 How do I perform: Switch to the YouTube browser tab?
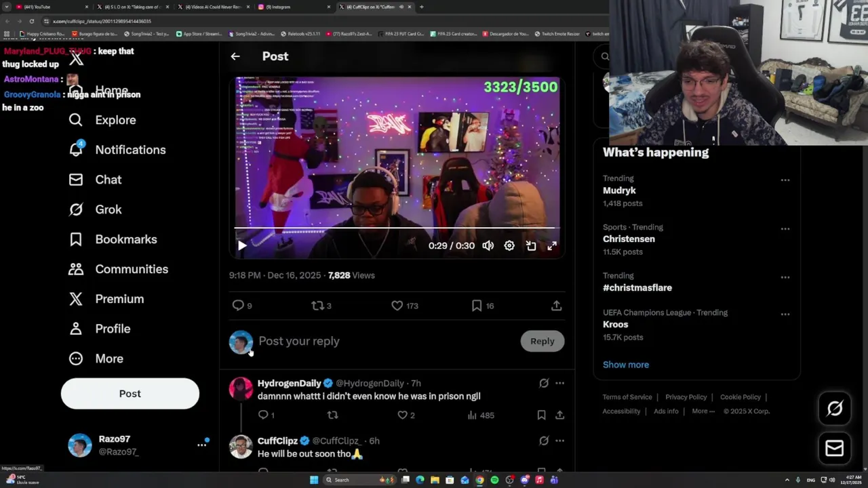click(x=51, y=7)
